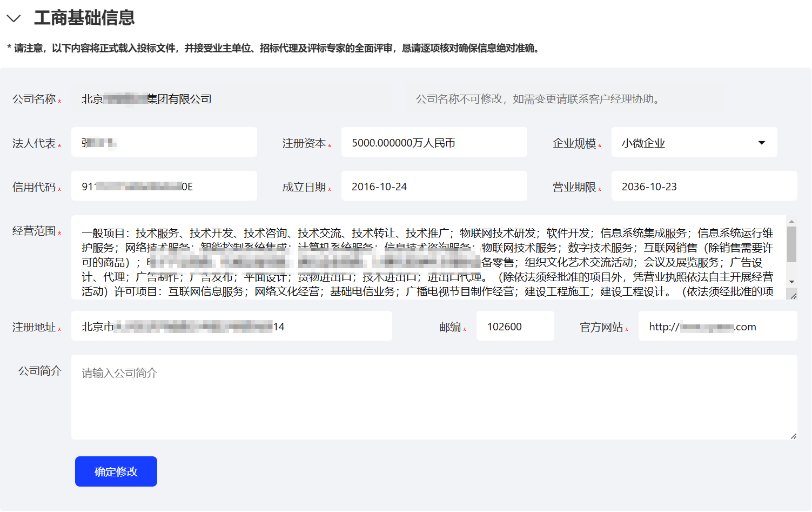Click into the 注册资本 field
The height and width of the screenshot is (512, 812).
[x=434, y=143]
